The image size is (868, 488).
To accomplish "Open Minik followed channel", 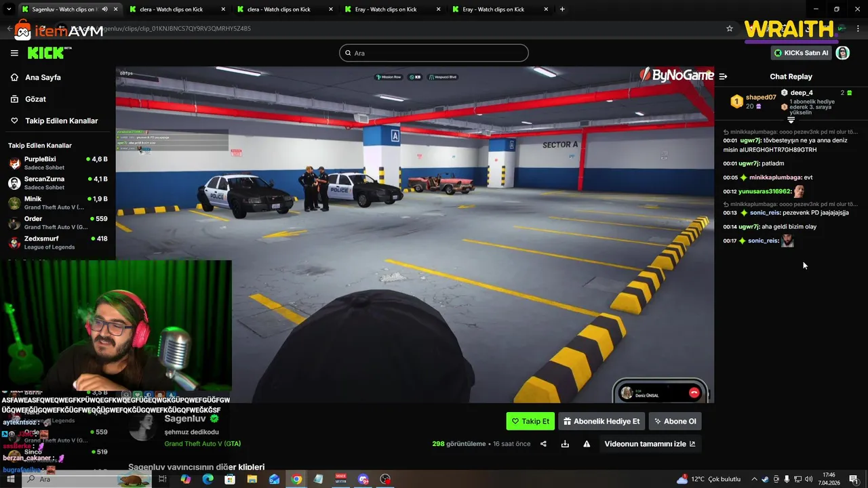I will pos(58,203).
